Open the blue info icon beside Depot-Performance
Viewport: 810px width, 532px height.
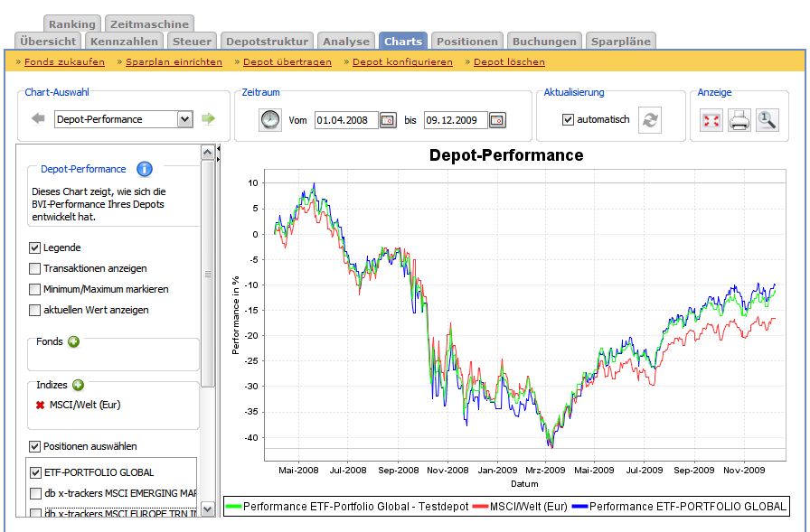tap(144, 169)
